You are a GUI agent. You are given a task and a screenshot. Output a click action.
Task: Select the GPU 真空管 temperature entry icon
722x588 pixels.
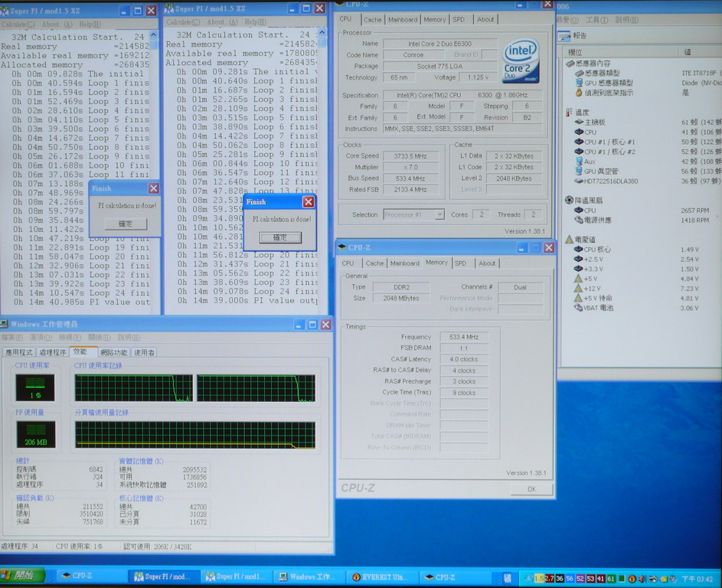[579, 171]
